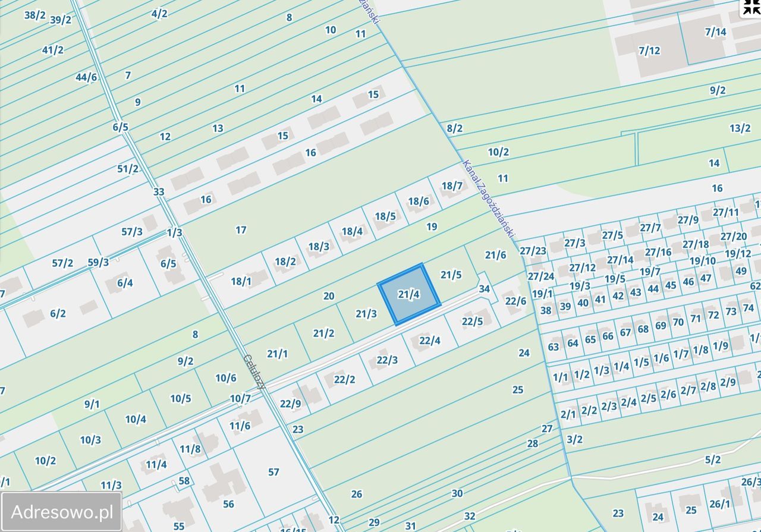Click parcel label 18/7
This screenshot has width=761, height=532.
click(452, 186)
